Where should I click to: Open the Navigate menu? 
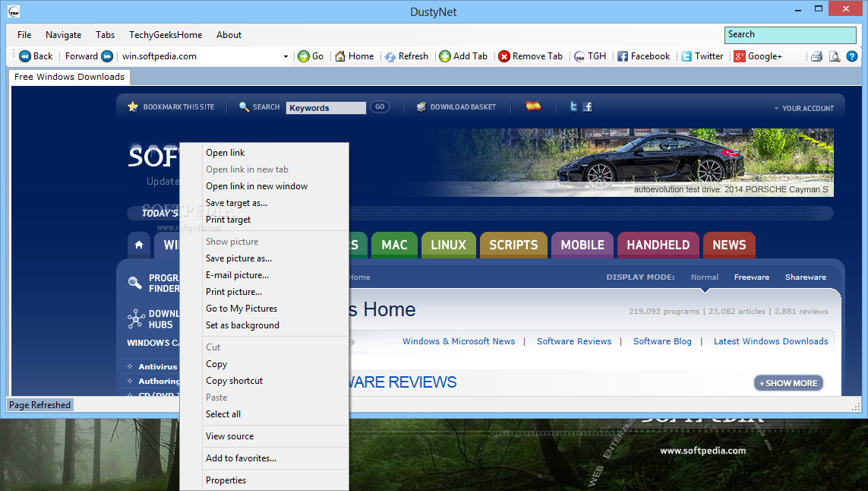click(x=63, y=34)
